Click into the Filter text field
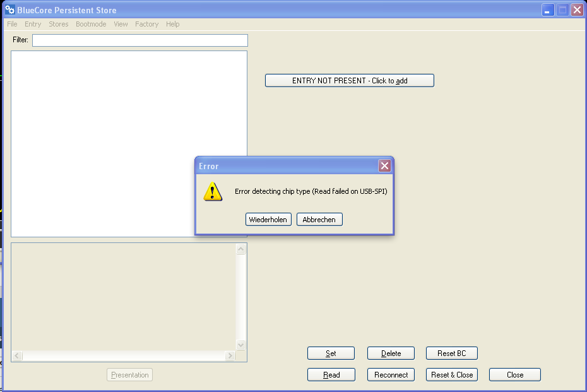Image resolution: width=587 pixels, height=392 pixels. (139, 40)
